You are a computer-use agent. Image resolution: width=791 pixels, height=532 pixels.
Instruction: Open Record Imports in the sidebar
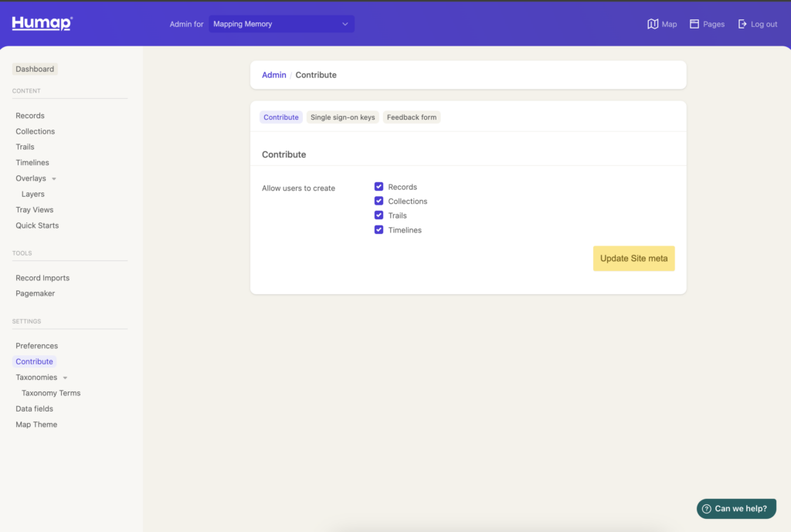pyautogui.click(x=42, y=278)
